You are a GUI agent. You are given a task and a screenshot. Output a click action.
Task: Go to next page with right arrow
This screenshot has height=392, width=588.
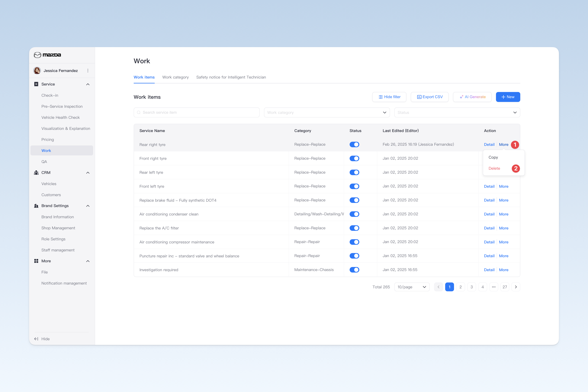point(516,287)
